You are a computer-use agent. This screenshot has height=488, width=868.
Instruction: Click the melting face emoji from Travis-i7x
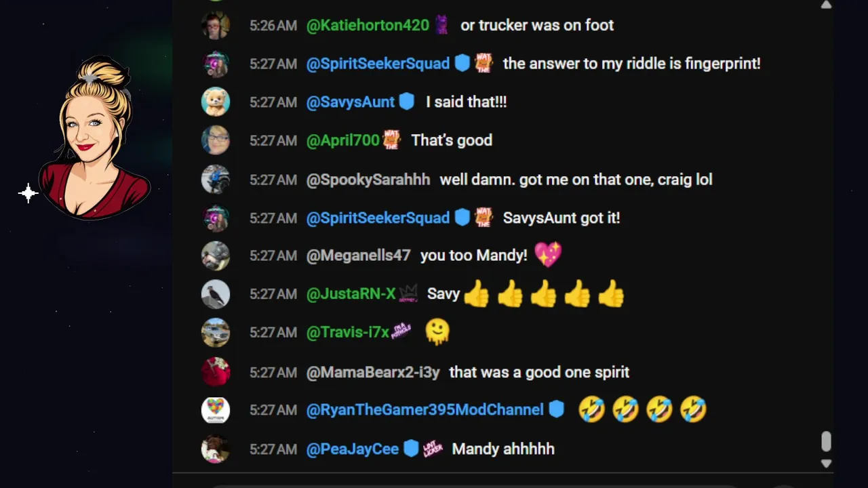click(x=437, y=332)
